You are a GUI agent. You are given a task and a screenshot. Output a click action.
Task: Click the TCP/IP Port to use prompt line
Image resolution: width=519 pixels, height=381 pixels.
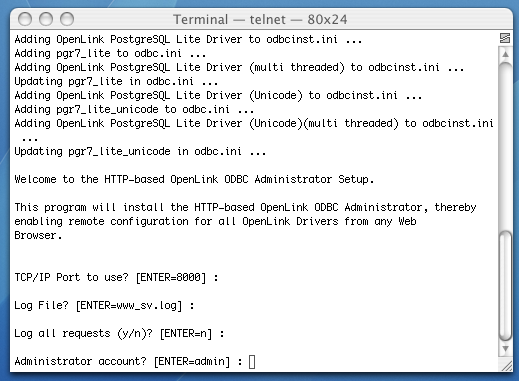(x=116, y=277)
